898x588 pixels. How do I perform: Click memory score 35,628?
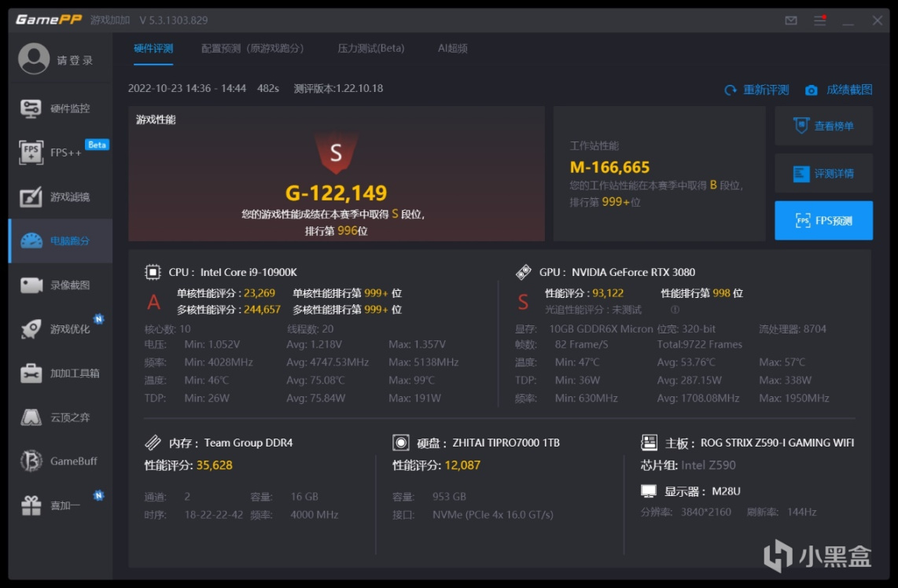pos(214,465)
